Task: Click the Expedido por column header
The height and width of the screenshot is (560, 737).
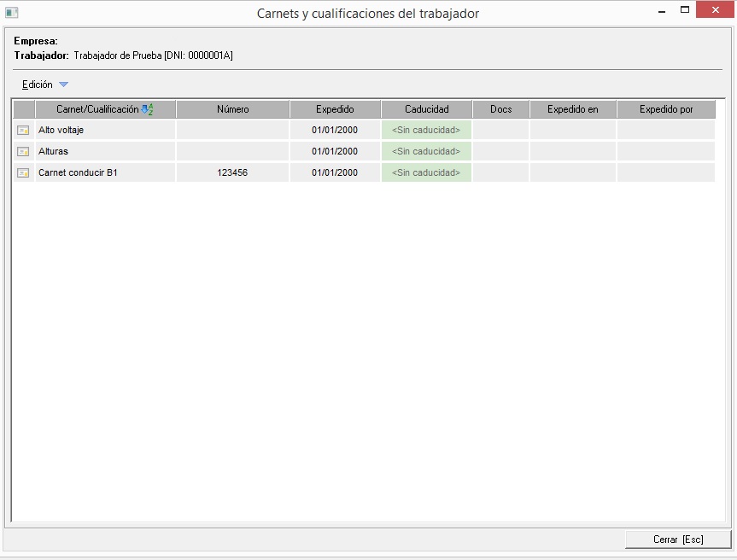Action: coord(666,109)
